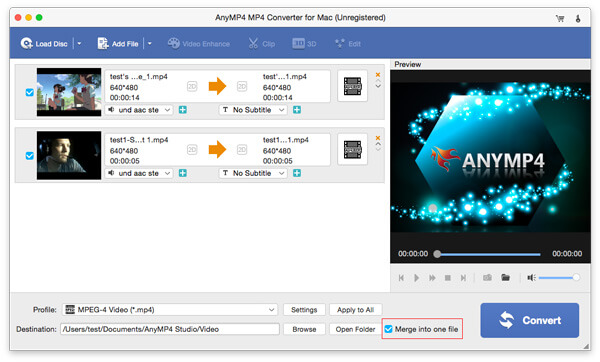Open snapshot folder icon
This screenshot has height=362, width=600.
pos(505,277)
